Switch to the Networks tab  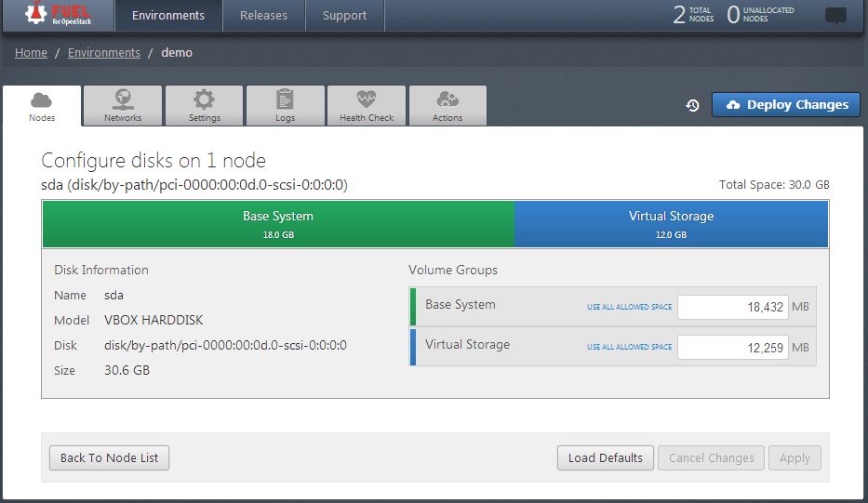coord(123,106)
